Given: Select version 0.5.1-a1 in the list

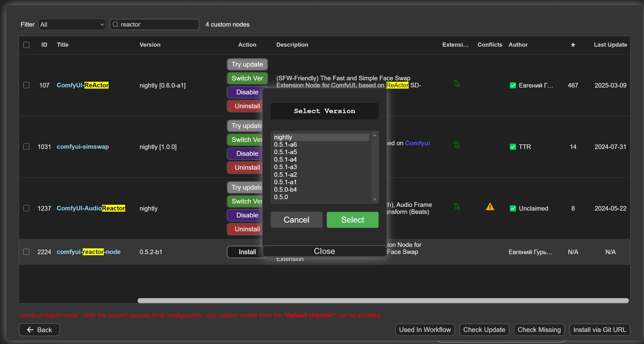Looking at the screenshot, I should coord(321,182).
